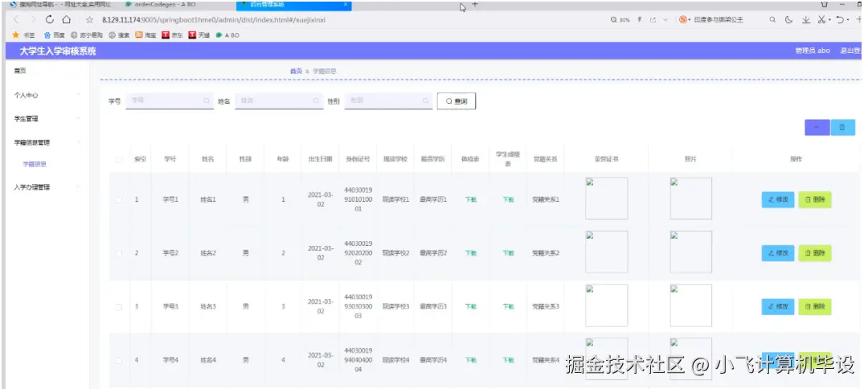Click 退出登录 logout link
This screenshot has width=868, height=389.
[x=851, y=51]
